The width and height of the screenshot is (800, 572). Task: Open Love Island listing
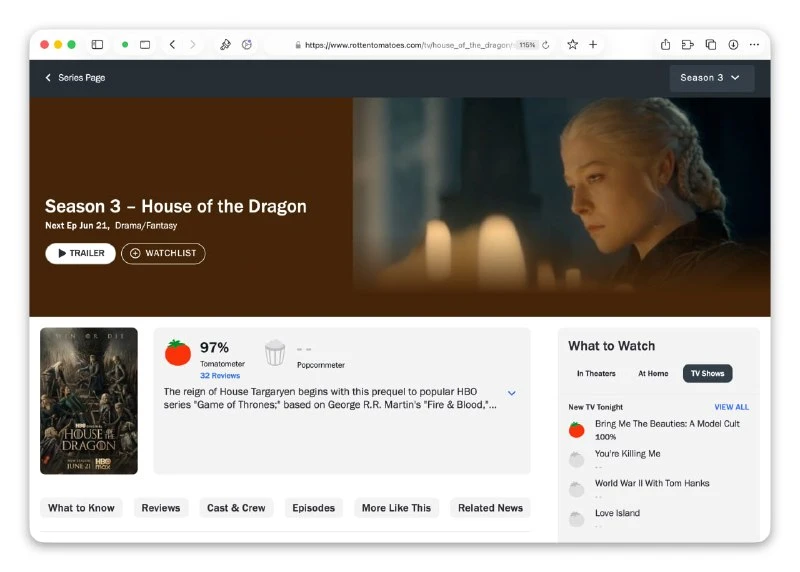(x=617, y=513)
